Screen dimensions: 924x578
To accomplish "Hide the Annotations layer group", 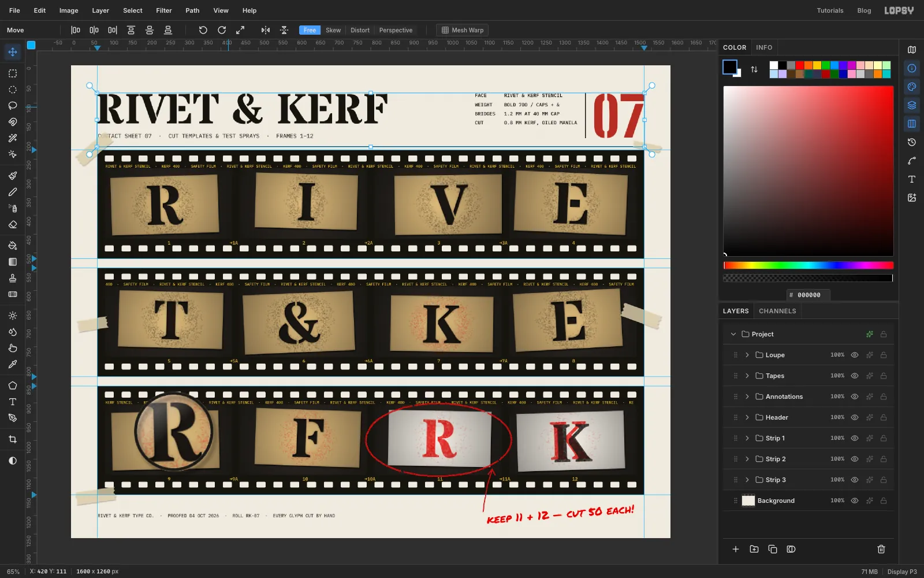I will (x=855, y=397).
